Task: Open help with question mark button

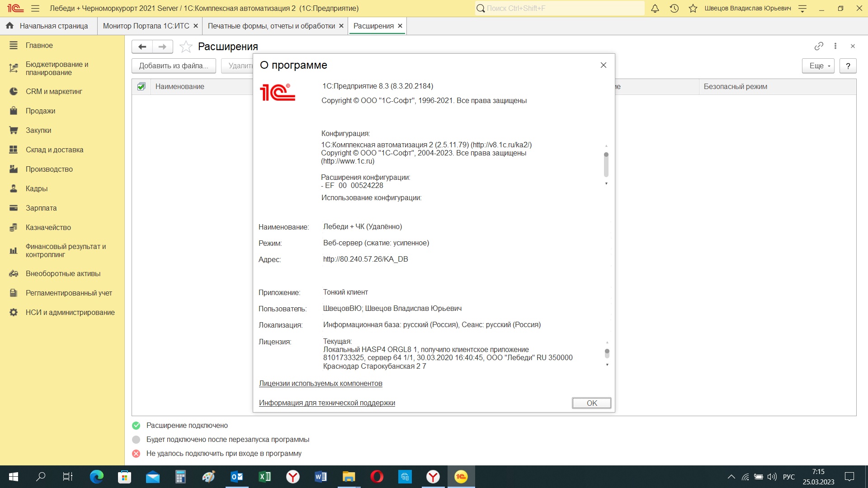Action: coord(848,66)
